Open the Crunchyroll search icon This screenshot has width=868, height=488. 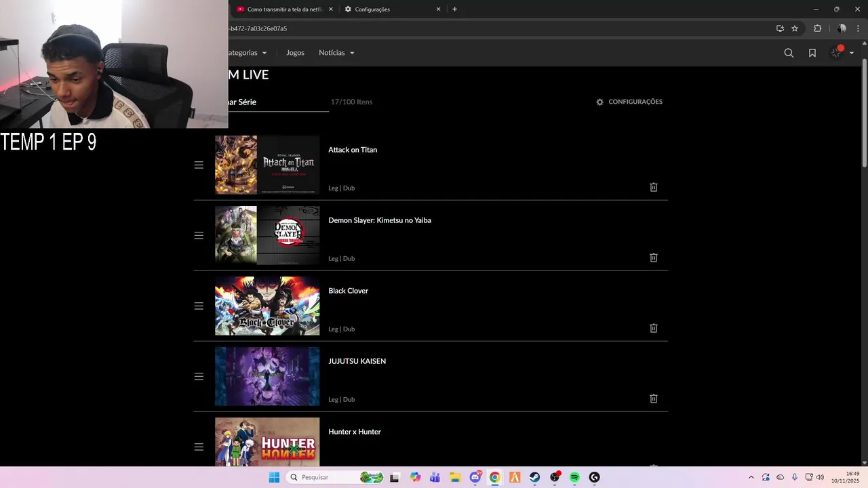[789, 53]
